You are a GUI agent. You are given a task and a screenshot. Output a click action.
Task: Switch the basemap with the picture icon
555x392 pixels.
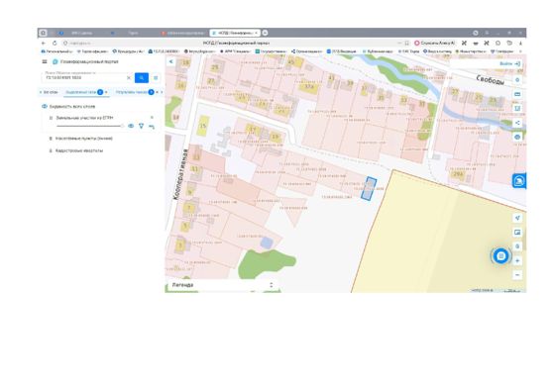pos(517,233)
